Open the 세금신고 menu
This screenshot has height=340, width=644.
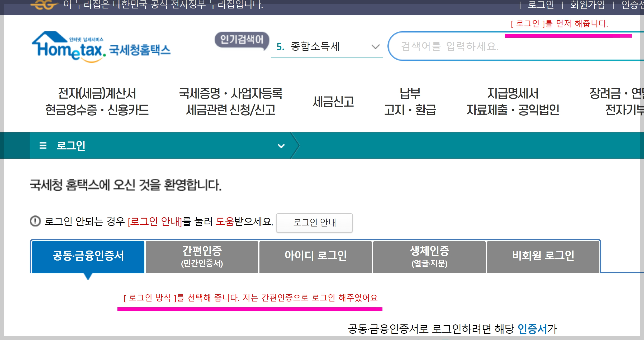(333, 102)
